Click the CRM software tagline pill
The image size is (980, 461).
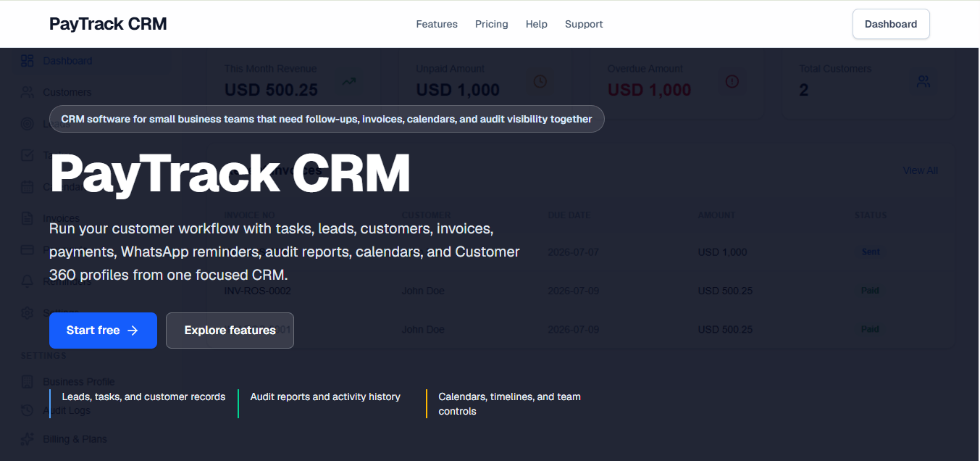click(327, 119)
